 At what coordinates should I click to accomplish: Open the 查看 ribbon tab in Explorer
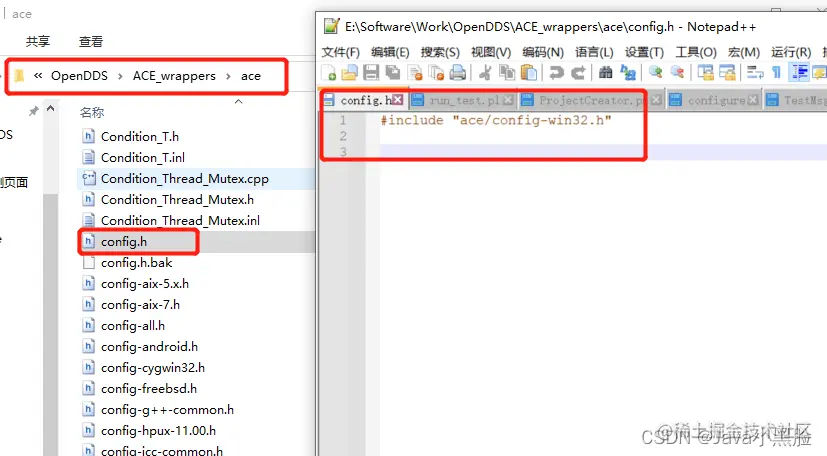91,42
